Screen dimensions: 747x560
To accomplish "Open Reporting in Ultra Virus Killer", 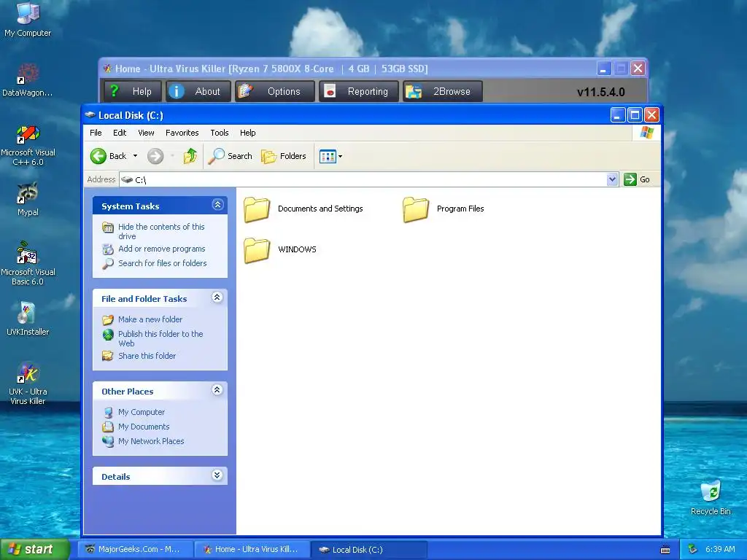I will tap(359, 91).
